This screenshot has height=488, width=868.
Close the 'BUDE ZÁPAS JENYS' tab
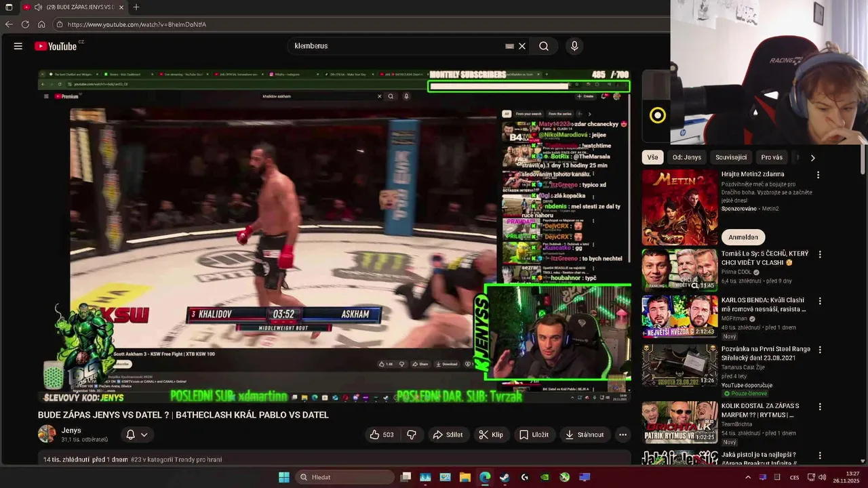tap(121, 7)
